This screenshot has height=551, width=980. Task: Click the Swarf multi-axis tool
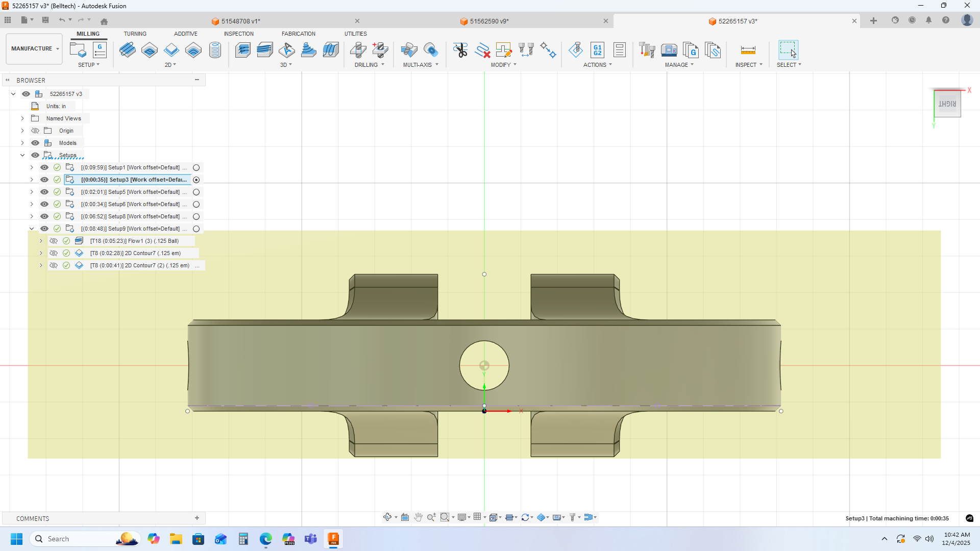tap(409, 50)
